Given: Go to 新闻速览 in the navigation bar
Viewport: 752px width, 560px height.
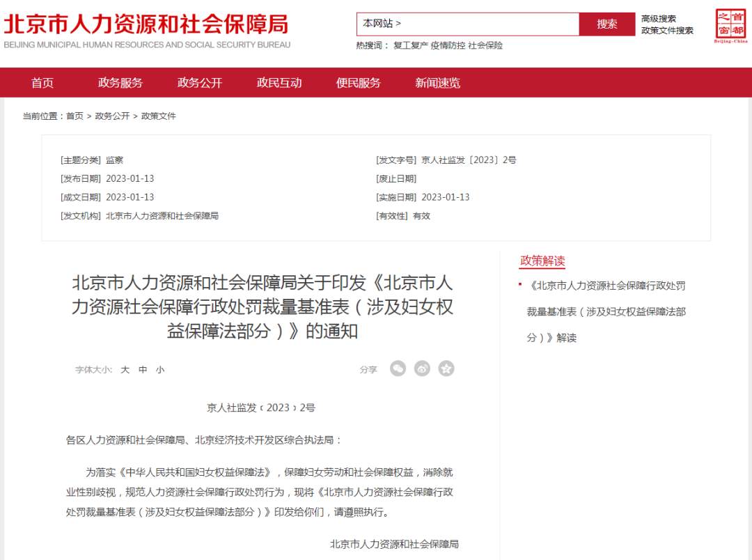Looking at the screenshot, I should (x=438, y=83).
